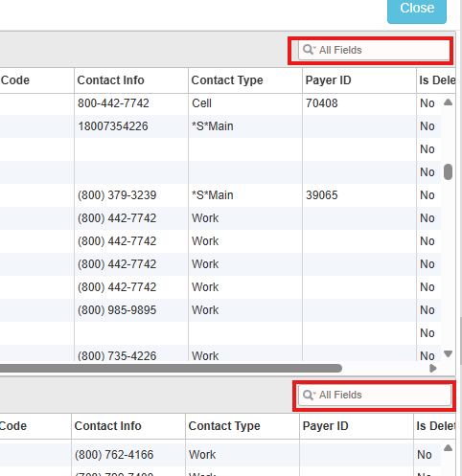462x476 pixels.
Task: Click No in the Payer ID 70408 row
Action: pos(427,103)
